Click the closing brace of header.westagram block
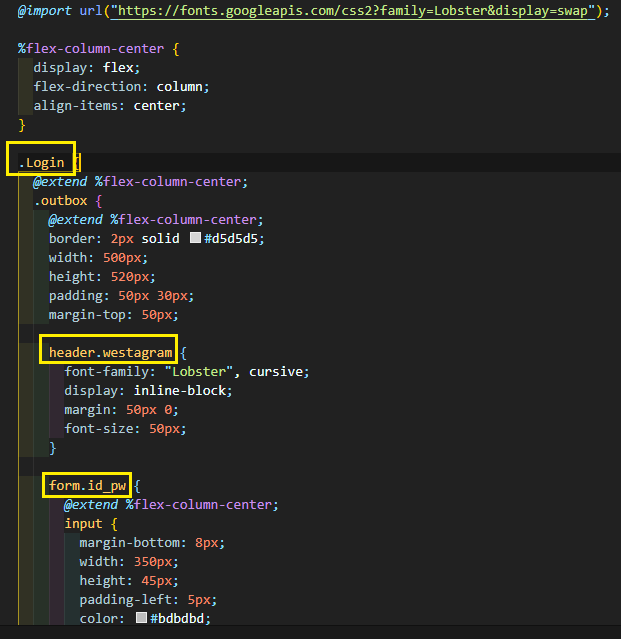 click(x=53, y=448)
